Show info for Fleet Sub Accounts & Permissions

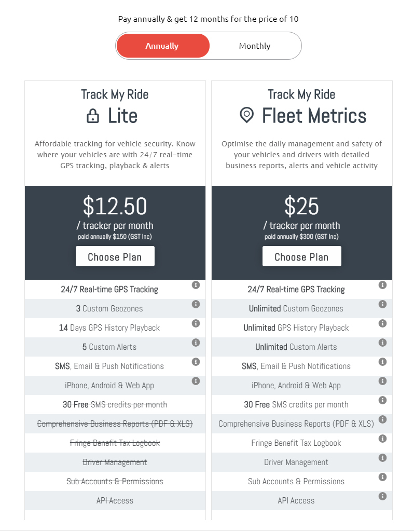click(x=382, y=477)
